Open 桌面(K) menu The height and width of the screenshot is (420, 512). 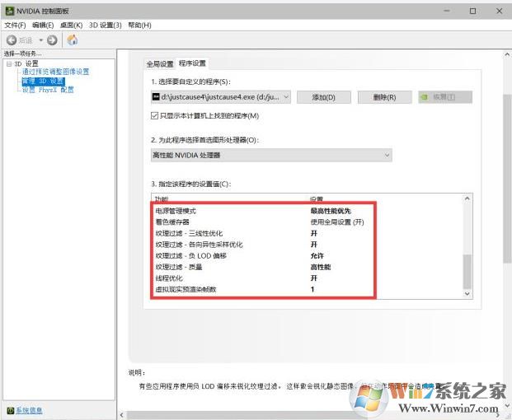click(x=71, y=25)
